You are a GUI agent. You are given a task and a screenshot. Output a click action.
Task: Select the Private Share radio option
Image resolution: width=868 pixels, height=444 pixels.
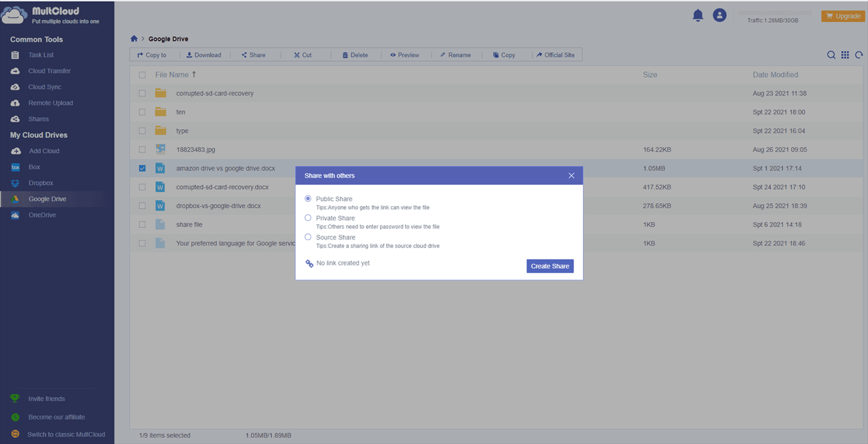(x=308, y=218)
